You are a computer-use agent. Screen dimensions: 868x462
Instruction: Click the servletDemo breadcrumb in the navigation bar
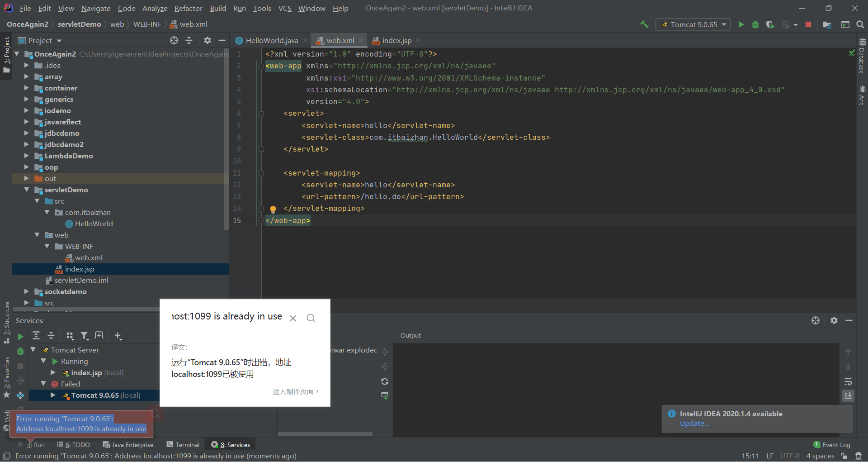click(80, 24)
